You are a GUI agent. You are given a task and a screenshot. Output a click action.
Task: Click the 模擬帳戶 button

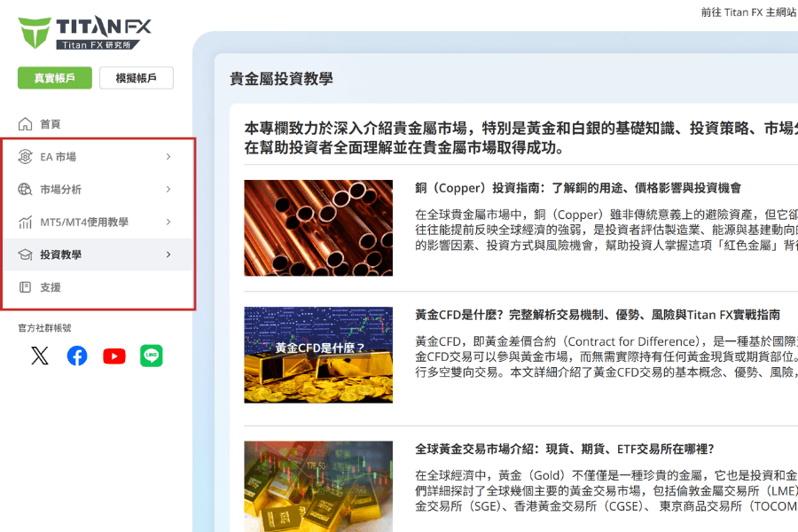pyautogui.click(x=137, y=78)
